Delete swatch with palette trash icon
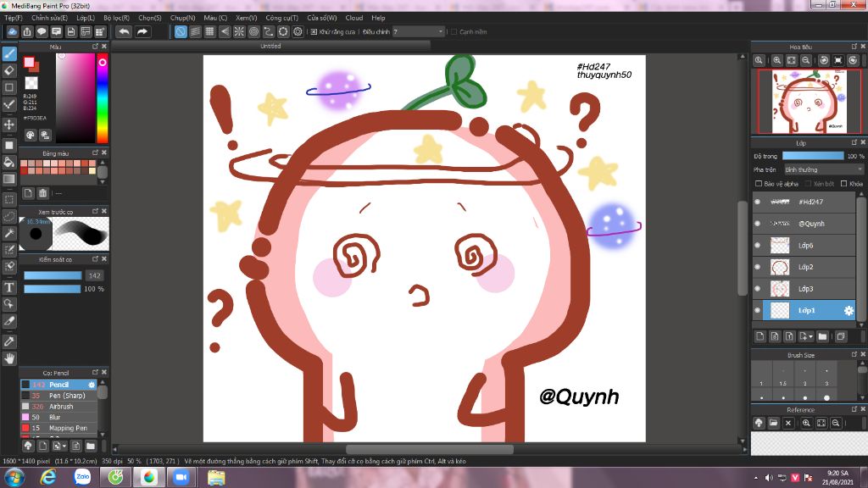 click(x=42, y=193)
